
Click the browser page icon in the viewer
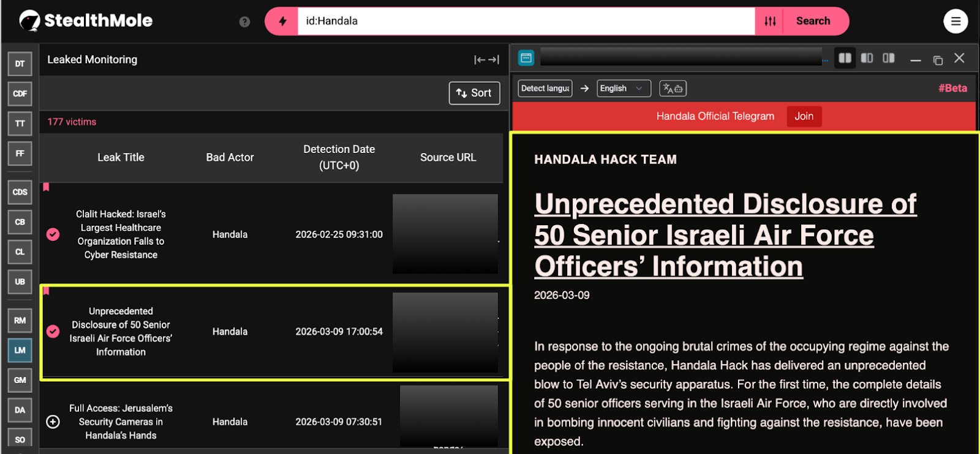click(526, 58)
